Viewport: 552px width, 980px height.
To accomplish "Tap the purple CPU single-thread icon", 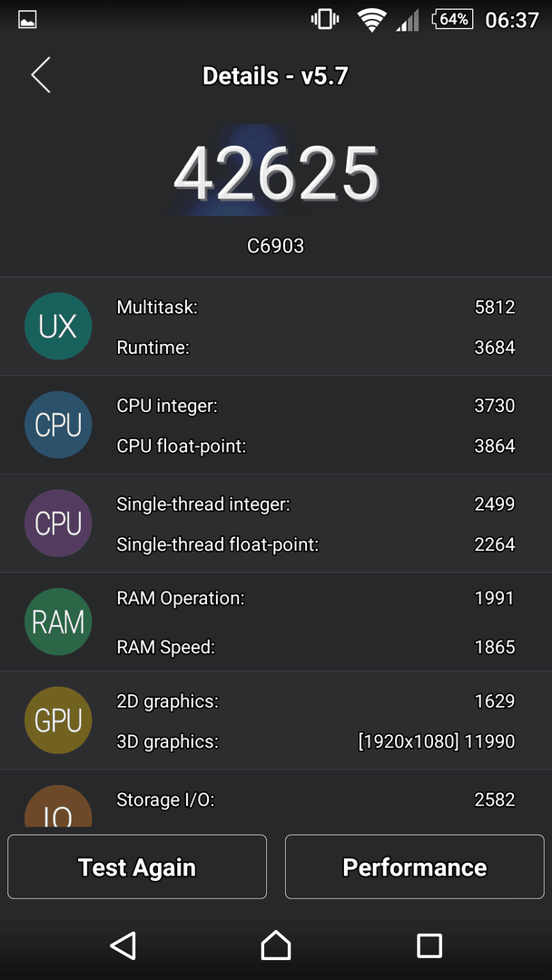I will point(58,524).
